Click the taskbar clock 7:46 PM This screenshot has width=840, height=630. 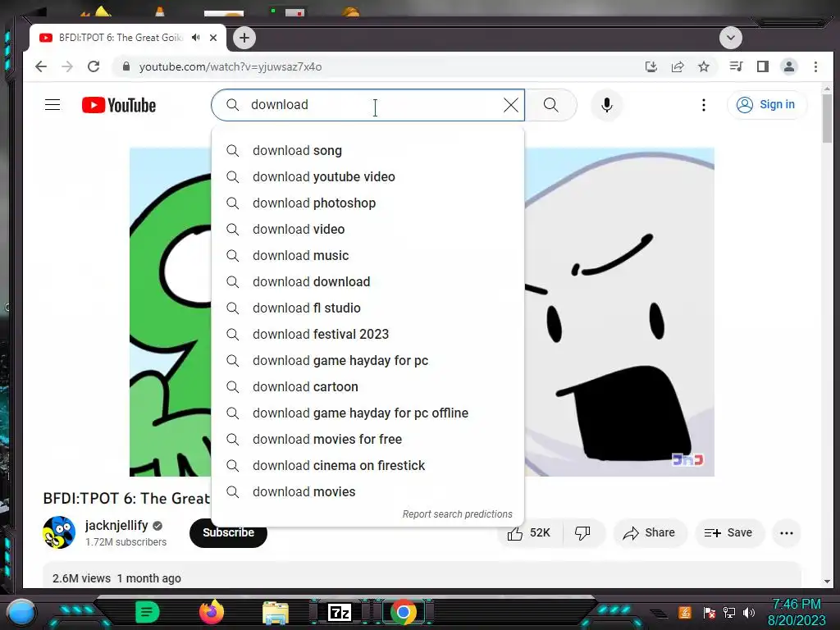[x=797, y=605]
